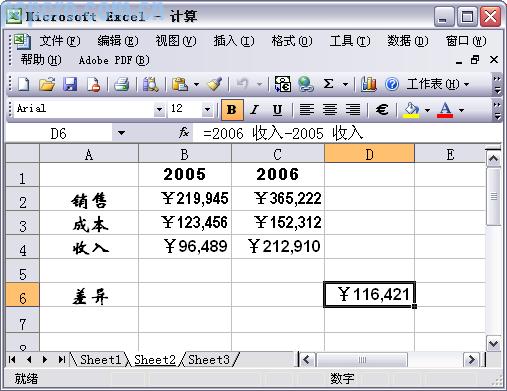Open the AutoSum functions dropdown arrow

tap(346, 84)
